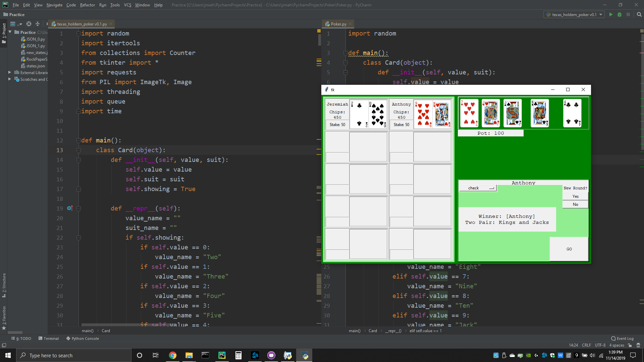Screen dimensions: 644x362
Task: Expand the External Libraries node
Action: (x=9, y=72)
